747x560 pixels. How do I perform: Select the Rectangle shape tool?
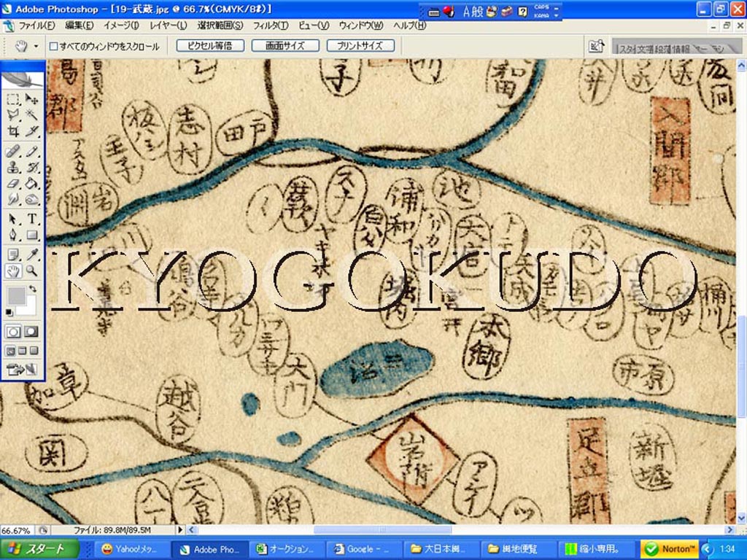tap(31, 235)
